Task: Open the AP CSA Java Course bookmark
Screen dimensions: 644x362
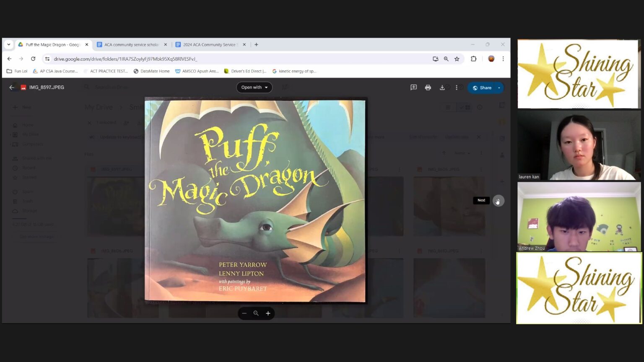Action: tap(55, 71)
